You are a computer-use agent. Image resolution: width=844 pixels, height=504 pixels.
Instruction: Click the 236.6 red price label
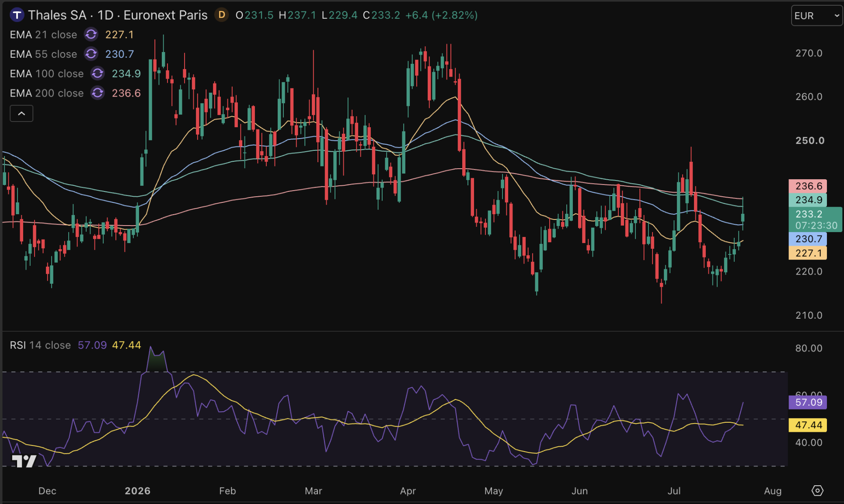[x=808, y=186]
